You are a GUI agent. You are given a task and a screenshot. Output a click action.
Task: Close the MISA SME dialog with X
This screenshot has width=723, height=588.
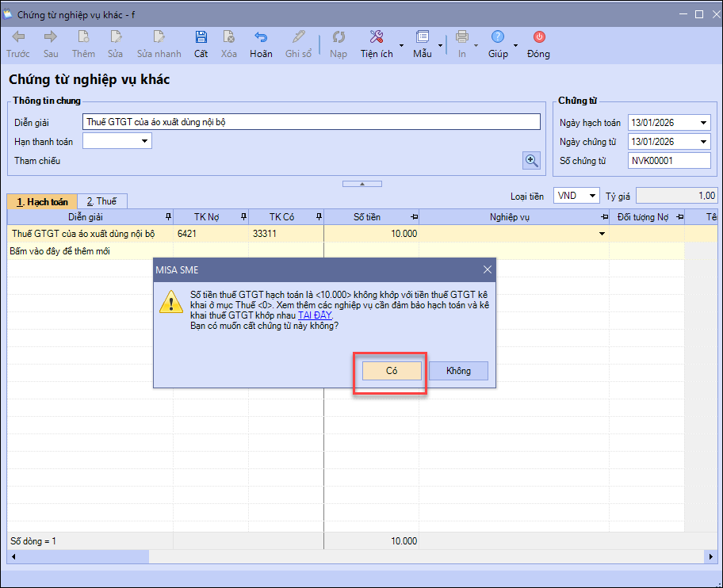tap(487, 269)
